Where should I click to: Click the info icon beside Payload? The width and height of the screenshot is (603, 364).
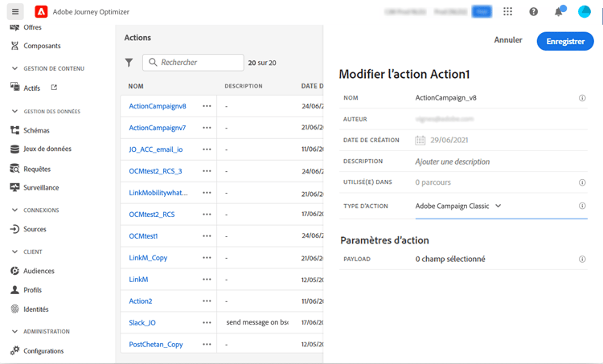click(x=582, y=259)
